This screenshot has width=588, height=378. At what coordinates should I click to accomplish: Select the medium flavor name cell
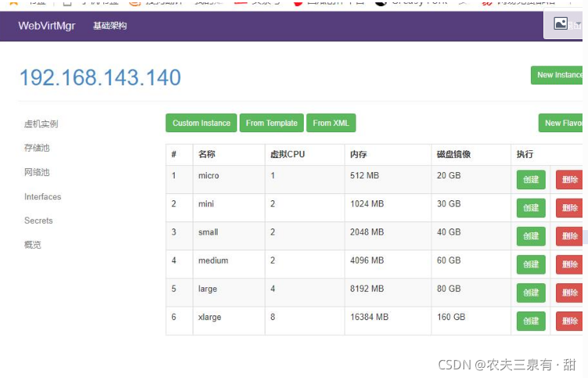tap(229, 265)
